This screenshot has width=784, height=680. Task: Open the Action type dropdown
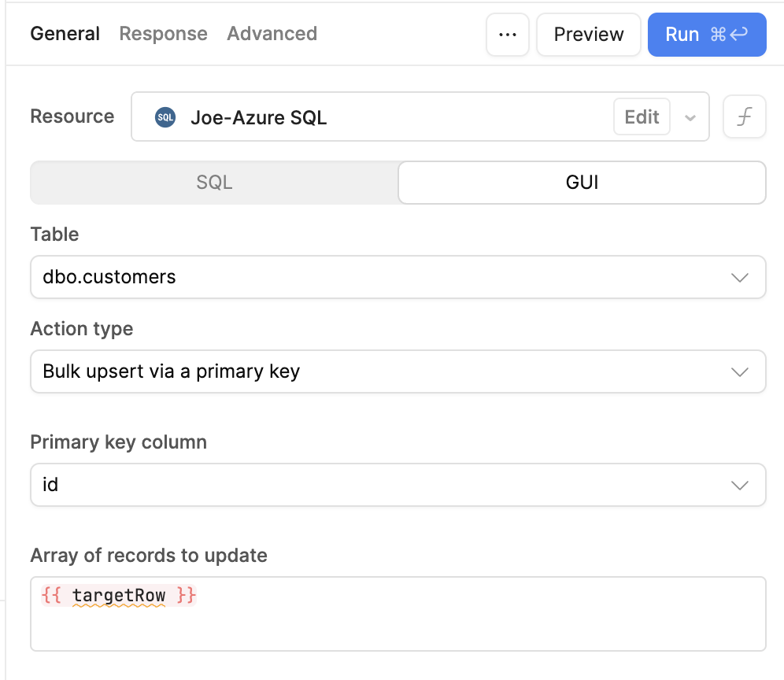(398, 371)
